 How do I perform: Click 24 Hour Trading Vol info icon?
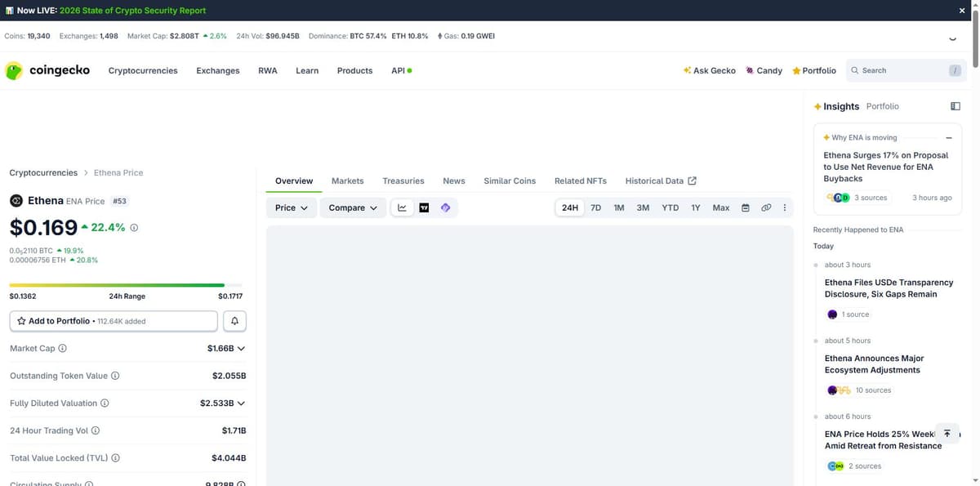pyautogui.click(x=96, y=431)
